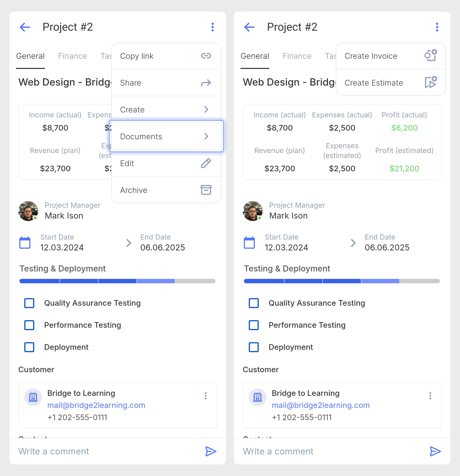This screenshot has height=476, width=460.
Task: Expand the Create submenu chevron
Action: 206,110
